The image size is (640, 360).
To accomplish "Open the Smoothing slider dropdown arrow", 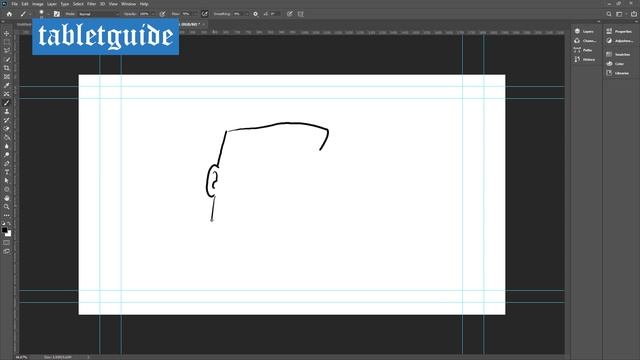I will pos(247,14).
